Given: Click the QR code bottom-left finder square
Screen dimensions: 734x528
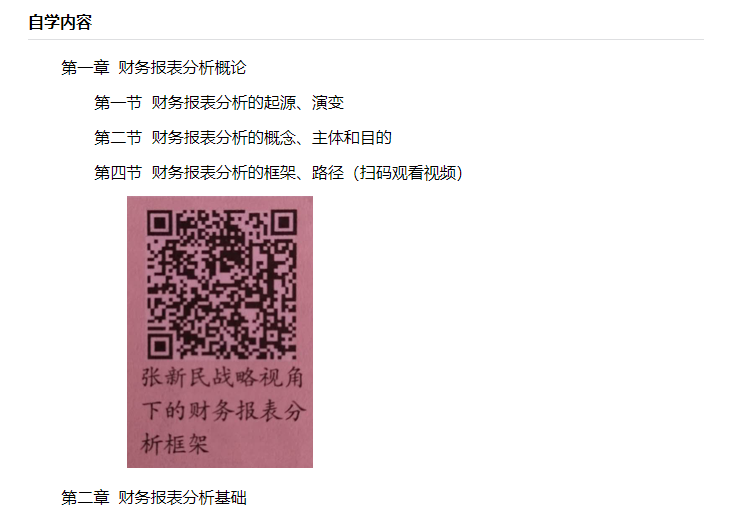Looking at the screenshot, I should (160, 346).
